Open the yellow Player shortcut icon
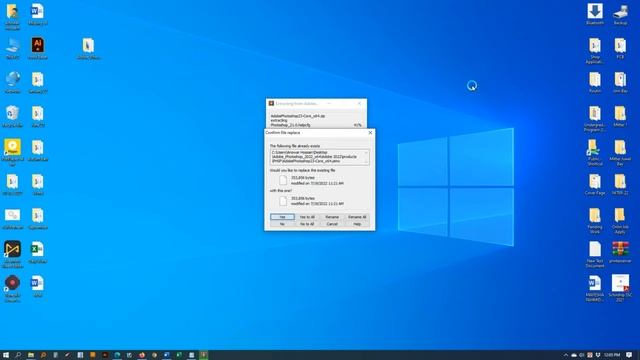 12,152
